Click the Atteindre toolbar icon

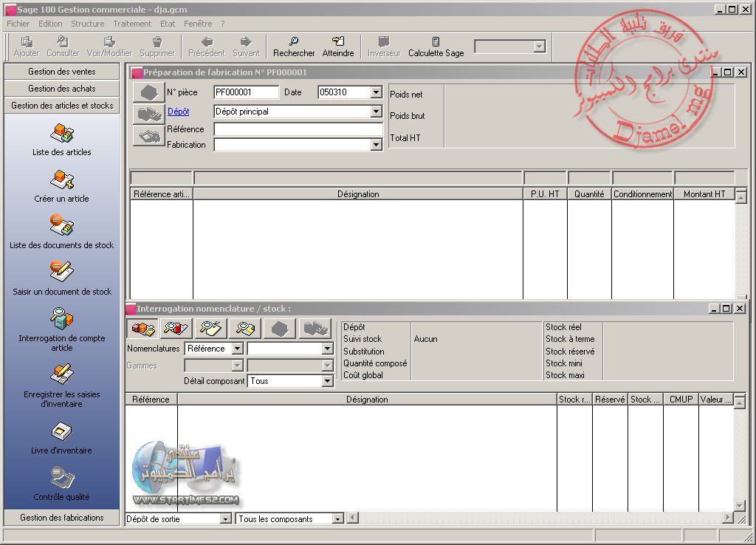(x=338, y=46)
